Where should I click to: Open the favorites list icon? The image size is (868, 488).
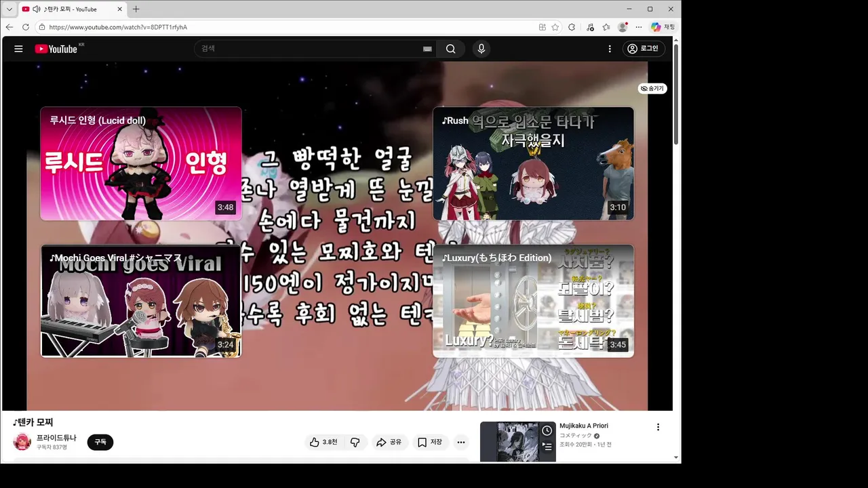click(606, 27)
